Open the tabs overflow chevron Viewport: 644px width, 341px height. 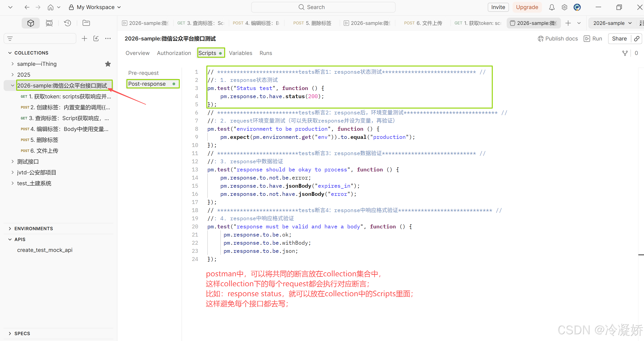click(x=579, y=23)
